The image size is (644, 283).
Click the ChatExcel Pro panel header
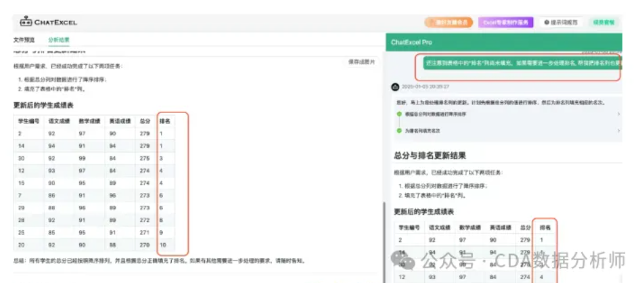coord(504,43)
